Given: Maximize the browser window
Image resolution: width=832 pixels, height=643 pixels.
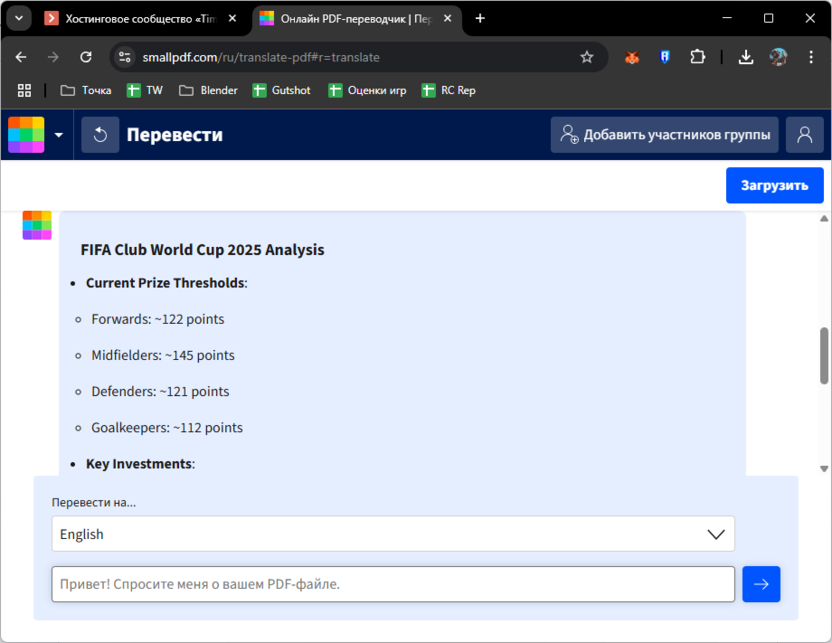Looking at the screenshot, I should click(768, 18).
